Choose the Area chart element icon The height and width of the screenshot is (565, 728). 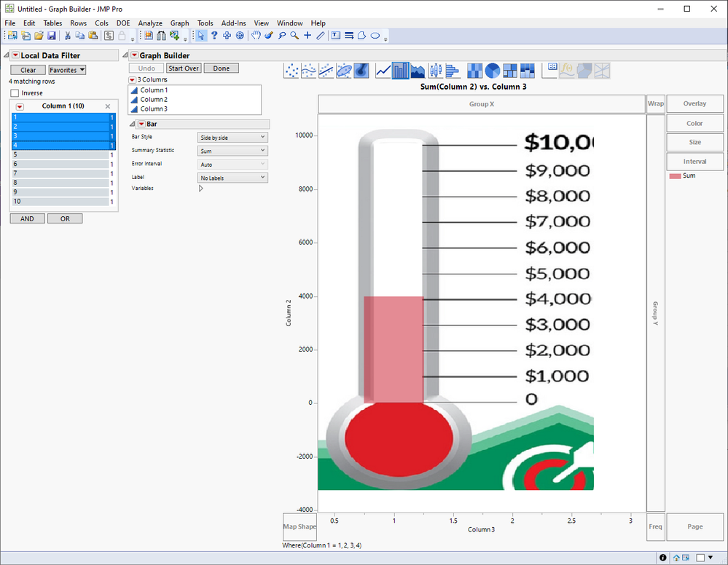click(x=418, y=71)
